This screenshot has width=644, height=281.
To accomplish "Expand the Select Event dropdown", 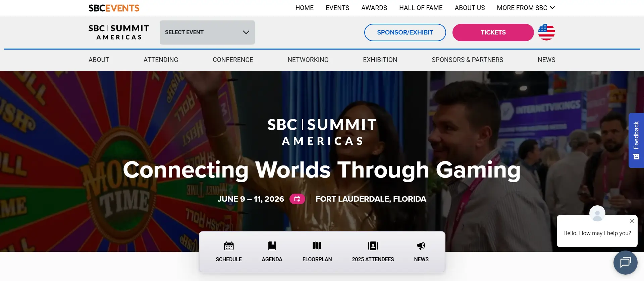I will [x=207, y=32].
